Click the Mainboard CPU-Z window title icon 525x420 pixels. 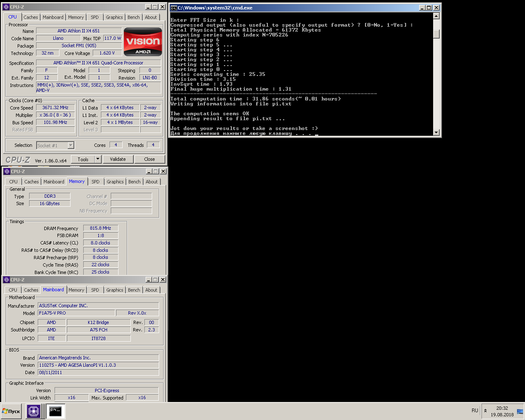(x=7, y=280)
